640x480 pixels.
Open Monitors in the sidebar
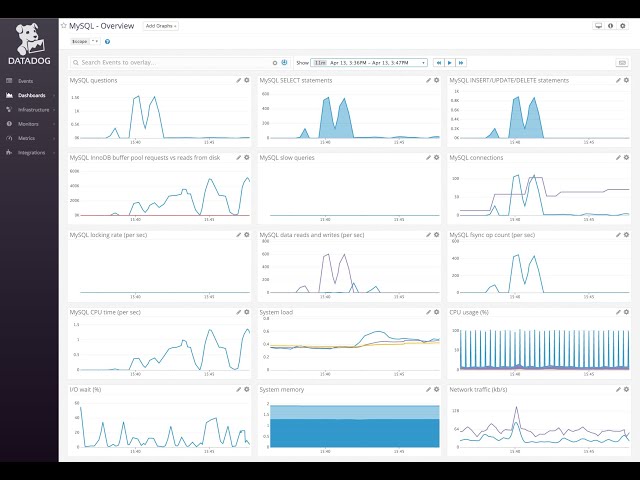pyautogui.click(x=28, y=124)
